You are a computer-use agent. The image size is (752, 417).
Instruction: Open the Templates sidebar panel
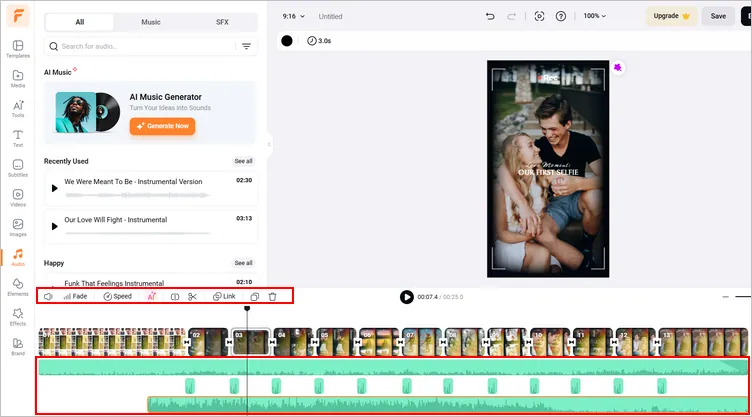pos(18,49)
